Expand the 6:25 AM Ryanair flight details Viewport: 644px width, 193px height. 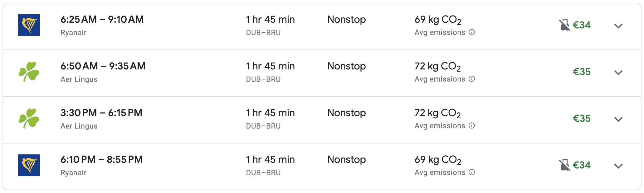click(618, 26)
